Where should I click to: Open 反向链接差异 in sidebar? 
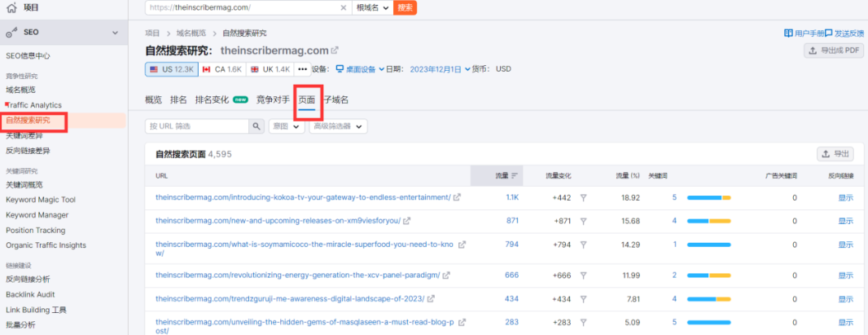tap(28, 151)
